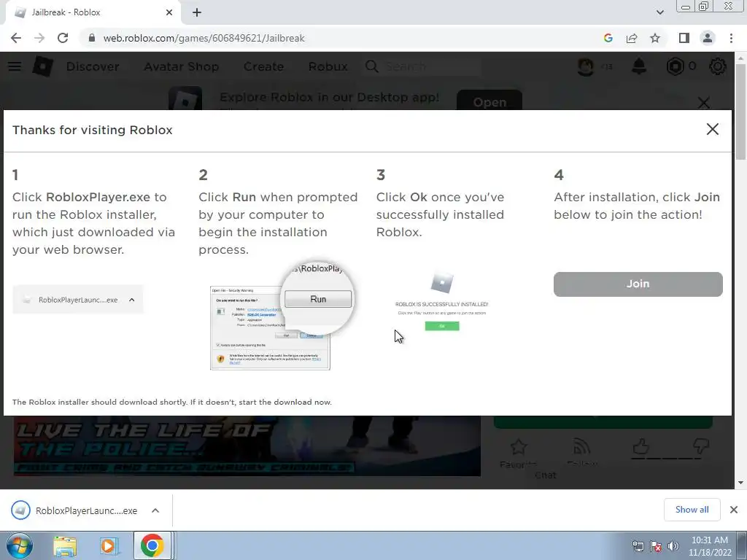
Task: Open volume control in system tray
Action: [673, 546]
